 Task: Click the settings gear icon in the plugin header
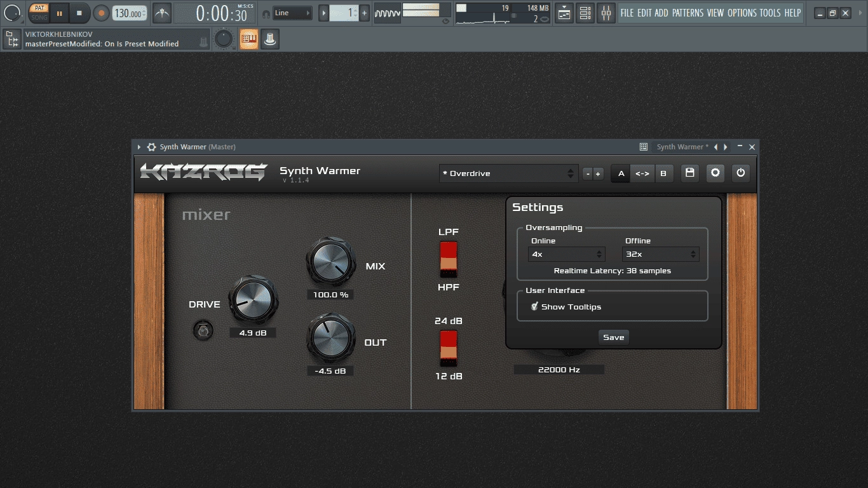click(x=715, y=173)
